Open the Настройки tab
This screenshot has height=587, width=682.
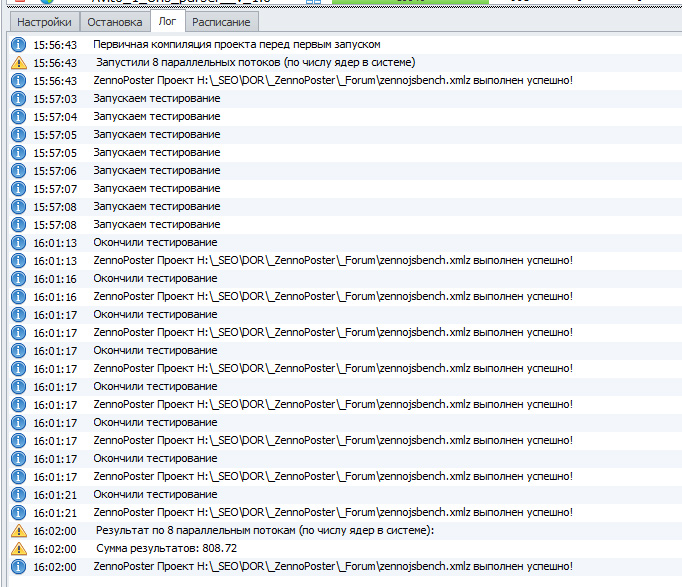(44, 22)
